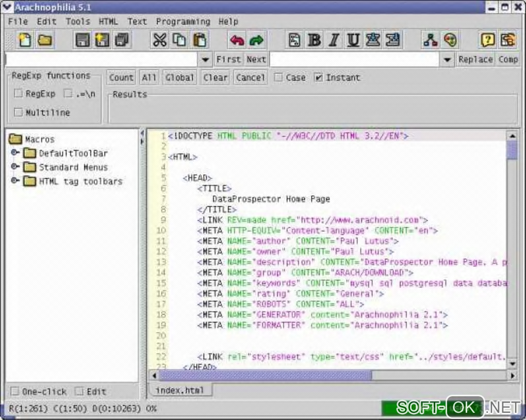
Task: Click the editor vertical scrollbar thumb
Action: click(x=512, y=150)
